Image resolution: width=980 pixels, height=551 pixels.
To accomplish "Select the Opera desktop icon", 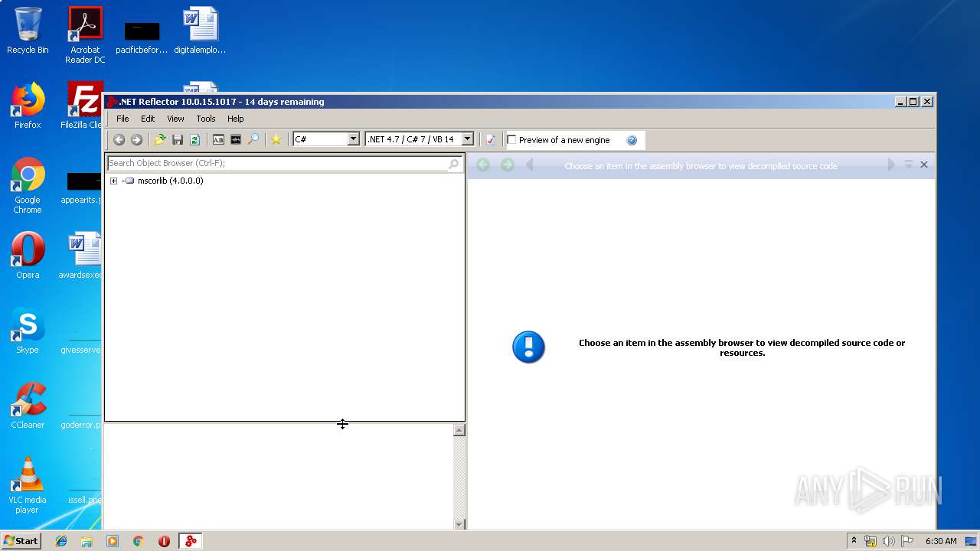I will tap(28, 256).
